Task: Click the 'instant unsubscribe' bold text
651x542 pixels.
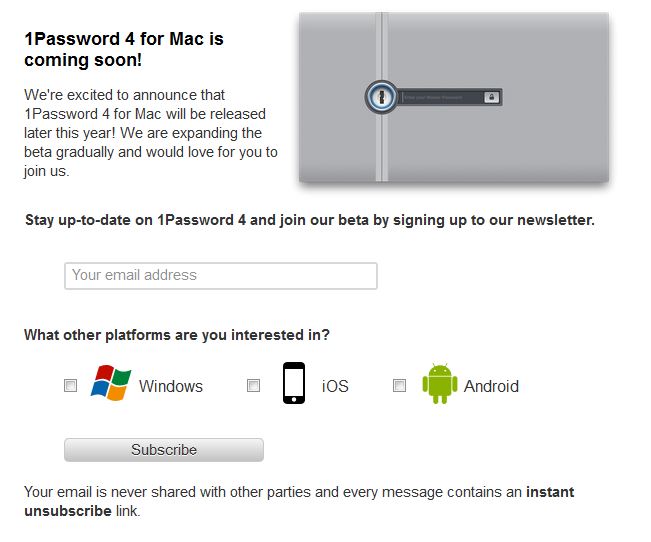Action: point(299,501)
